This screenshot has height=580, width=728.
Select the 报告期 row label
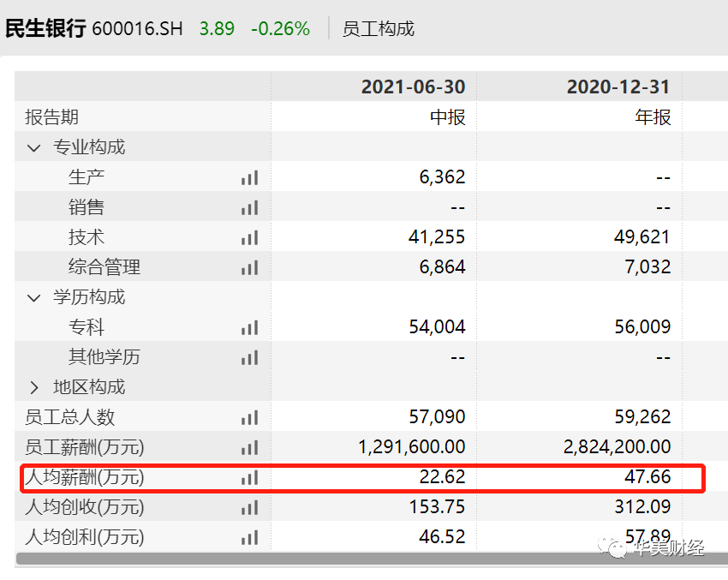tap(51, 117)
